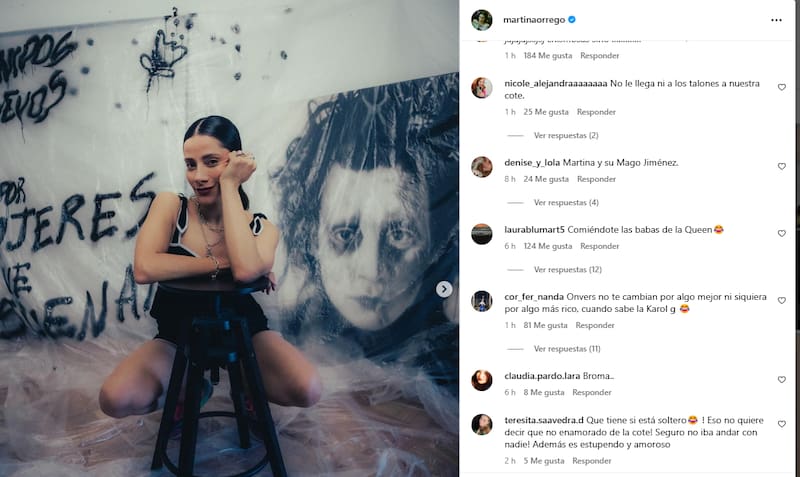Click the verified badge beside martinaorrego

pyautogui.click(x=572, y=20)
